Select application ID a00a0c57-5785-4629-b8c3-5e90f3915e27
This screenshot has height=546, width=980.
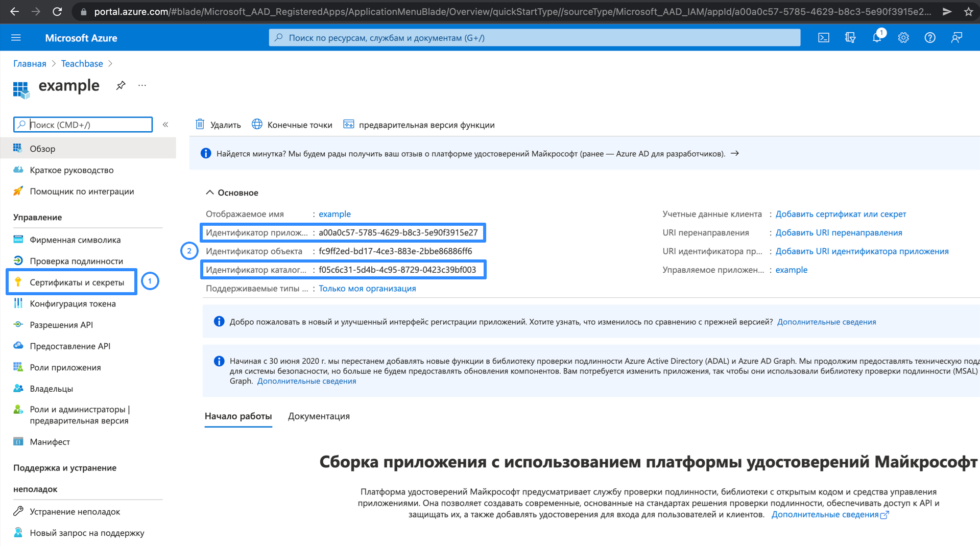tap(398, 232)
